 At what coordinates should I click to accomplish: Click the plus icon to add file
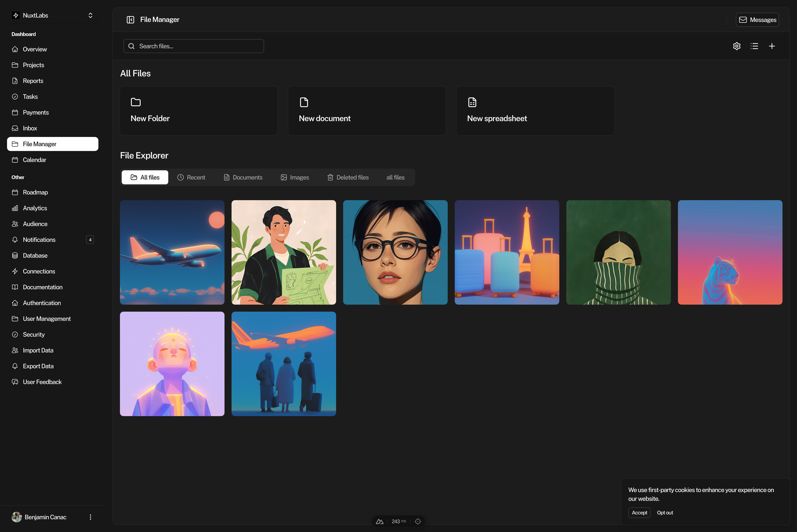point(772,46)
